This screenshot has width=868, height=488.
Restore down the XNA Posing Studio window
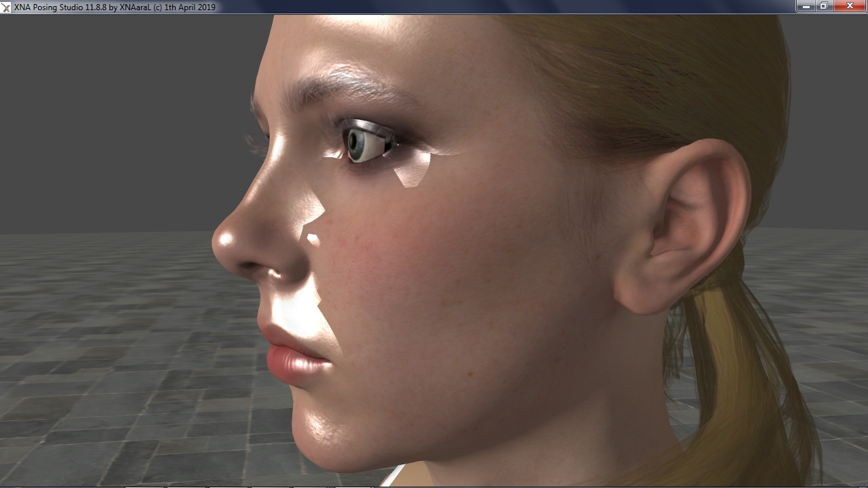823,6
